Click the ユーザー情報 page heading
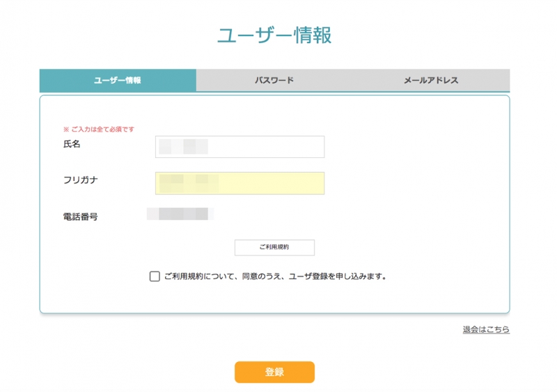This screenshot has height=392, width=557. 274,36
